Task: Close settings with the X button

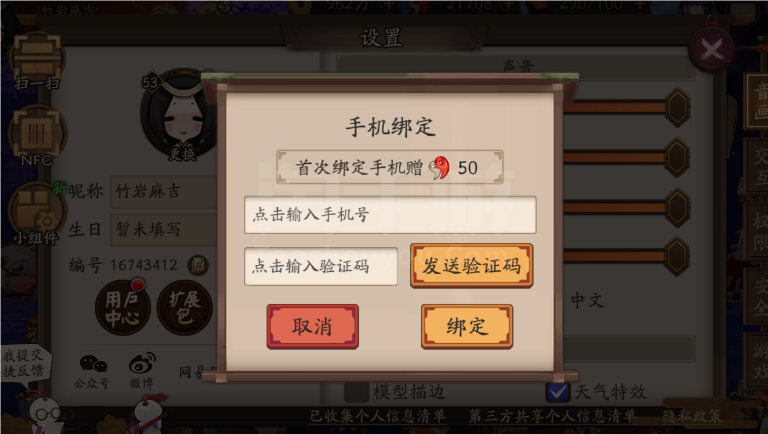Action: click(x=711, y=48)
